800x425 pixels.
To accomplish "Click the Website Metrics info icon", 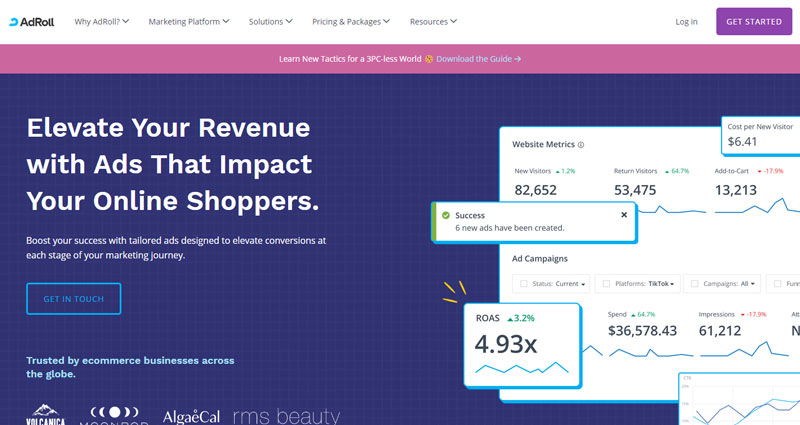I will pos(581,145).
